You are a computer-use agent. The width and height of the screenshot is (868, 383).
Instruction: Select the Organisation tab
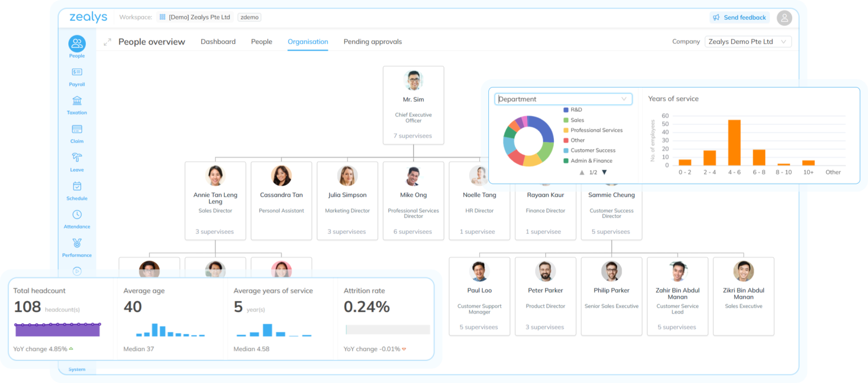[308, 42]
